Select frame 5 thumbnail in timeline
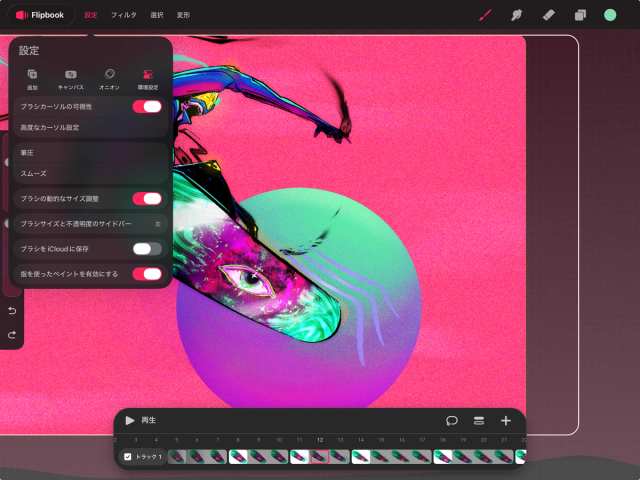Viewport: 640px width, 480px height. 177,457
